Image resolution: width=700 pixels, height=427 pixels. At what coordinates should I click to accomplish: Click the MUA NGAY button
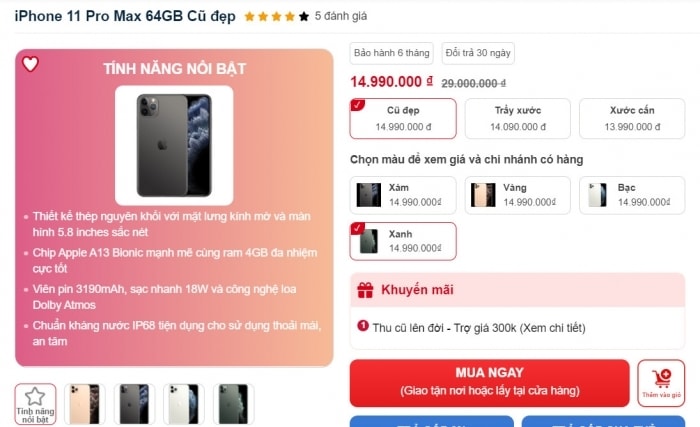pos(490,383)
